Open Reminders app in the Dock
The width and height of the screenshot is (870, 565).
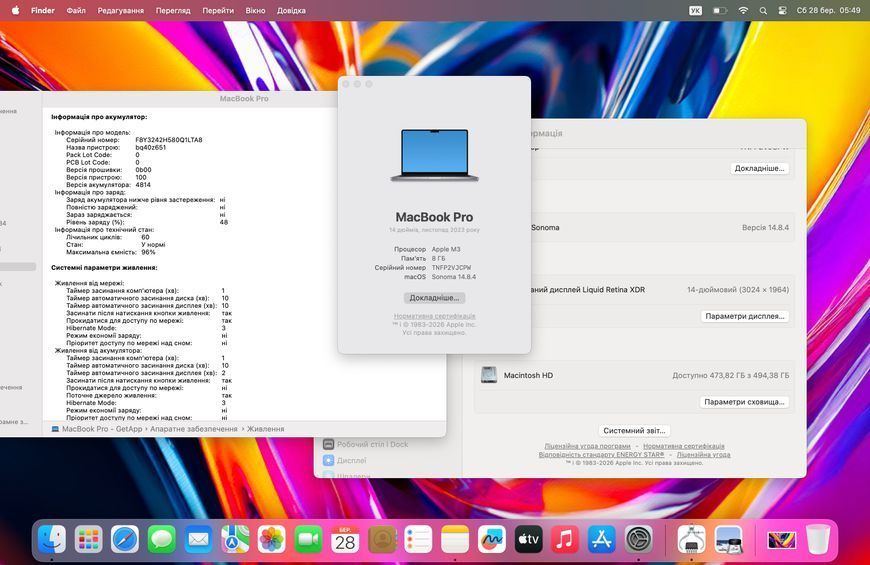click(x=418, y=539)
